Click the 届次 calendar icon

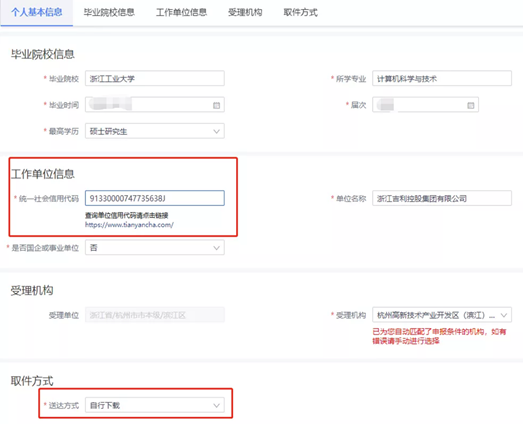pyautogui.click(x=470, y=105)
